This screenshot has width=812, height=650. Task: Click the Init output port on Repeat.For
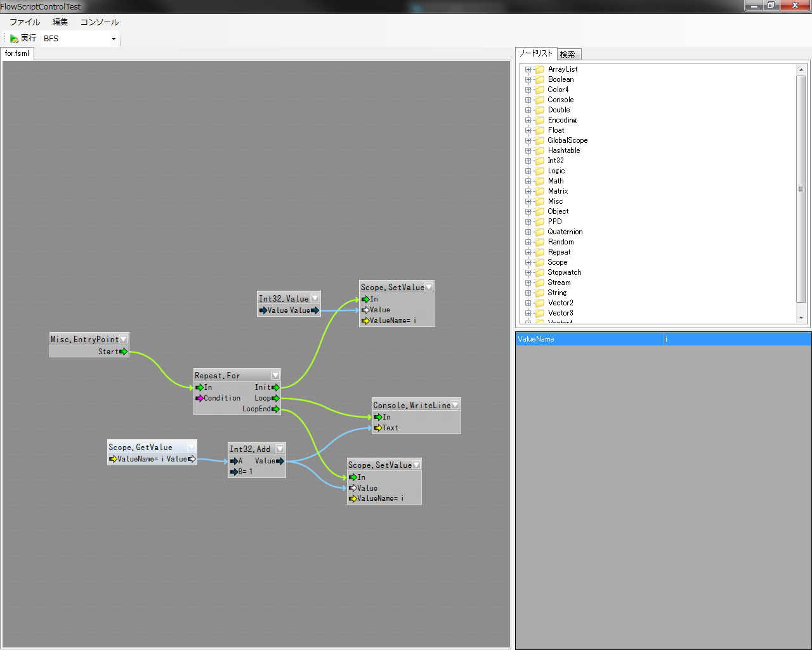[x=275, y=387]
